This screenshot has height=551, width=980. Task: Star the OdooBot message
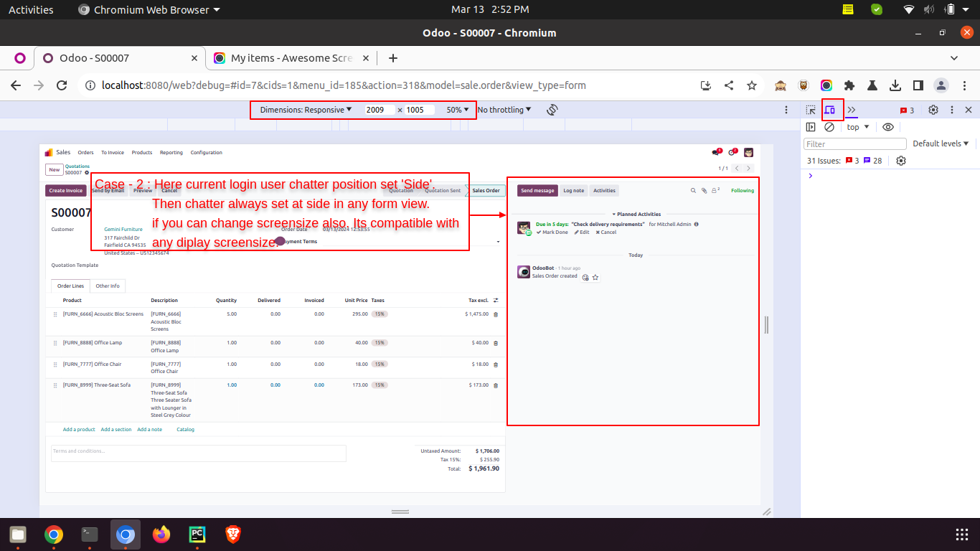pos(595,277)
